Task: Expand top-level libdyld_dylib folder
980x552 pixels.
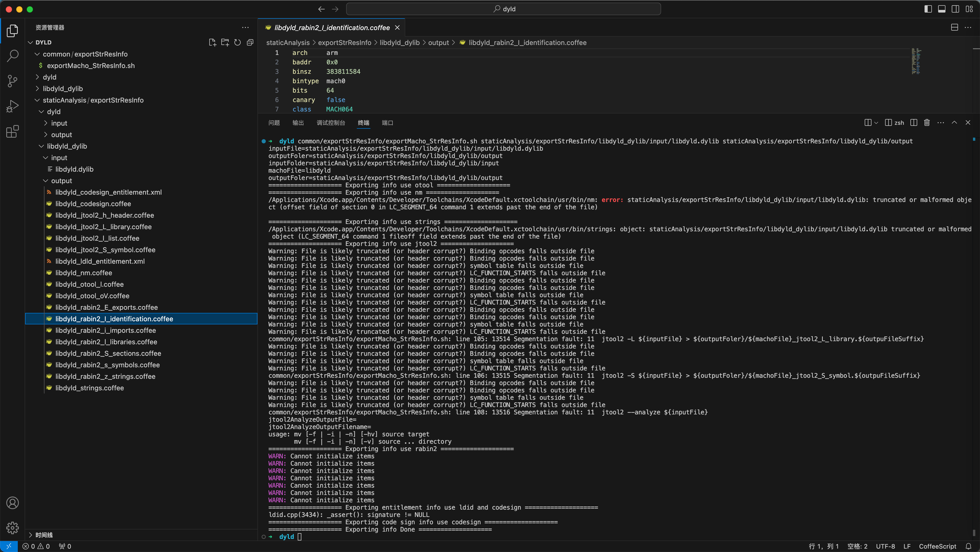Action: point(37,88)
